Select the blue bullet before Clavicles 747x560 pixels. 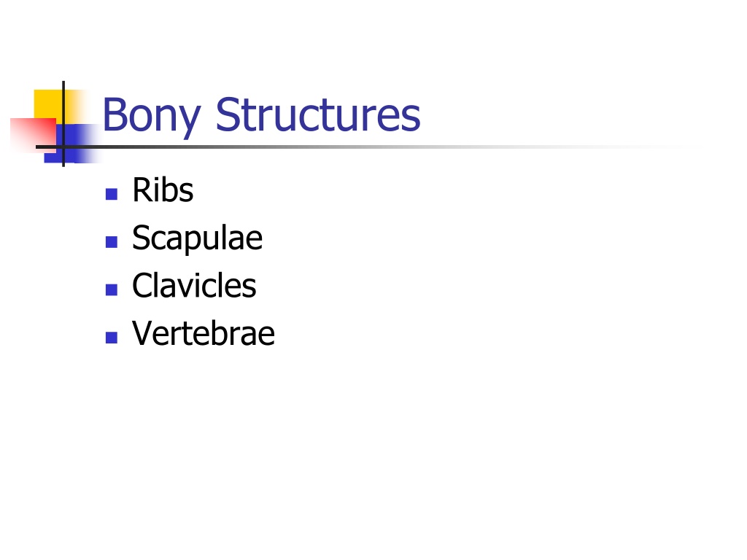click(112, 289)
